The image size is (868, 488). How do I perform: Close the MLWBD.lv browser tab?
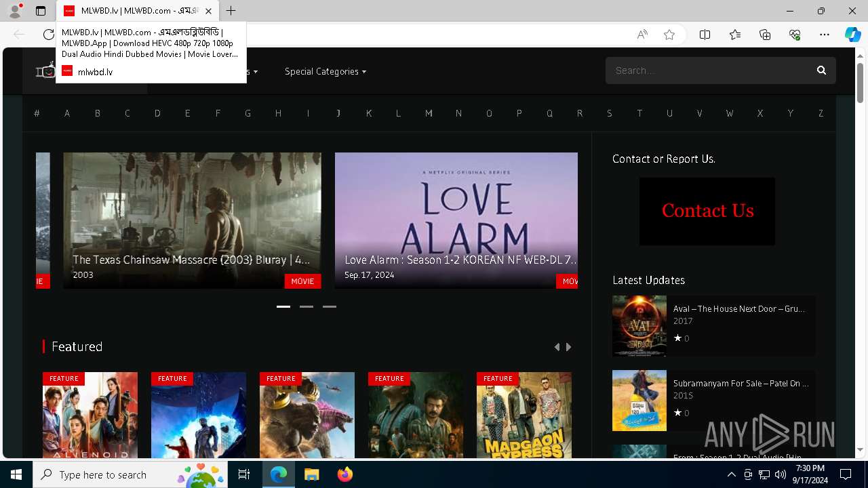208,11
